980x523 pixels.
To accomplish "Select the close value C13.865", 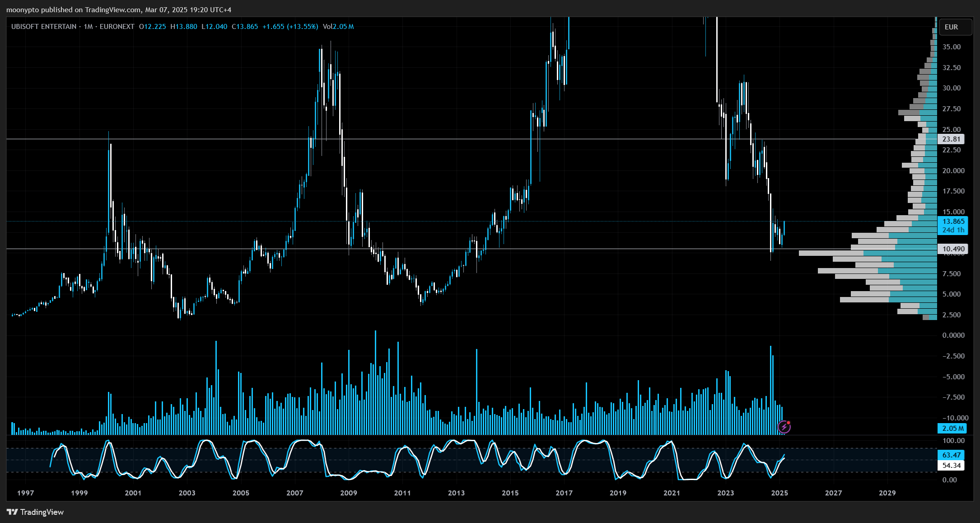I will [x=245, y=27].
